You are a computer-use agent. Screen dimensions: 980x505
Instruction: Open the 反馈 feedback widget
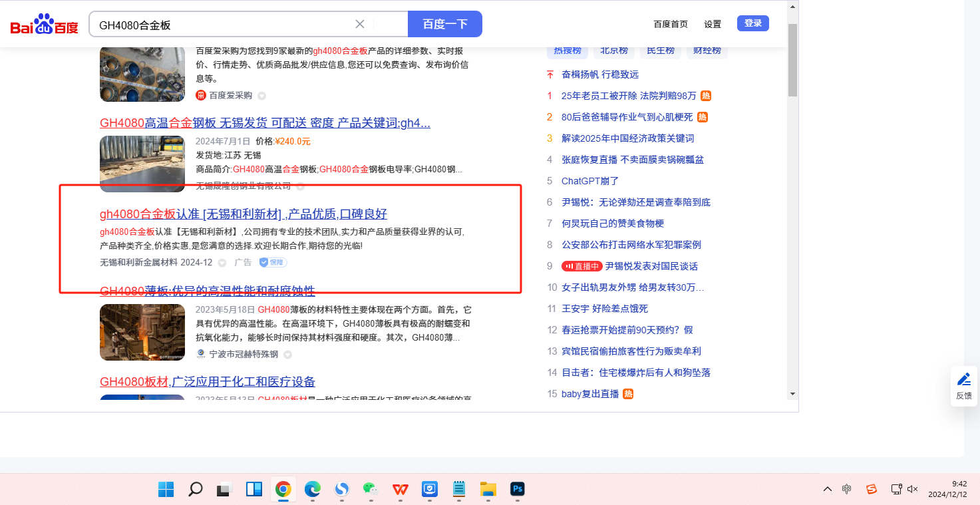point(963,385)
